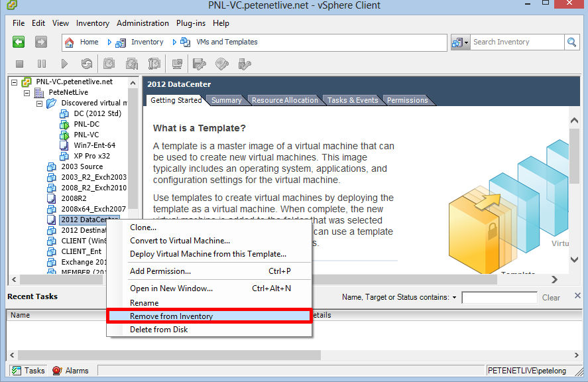Select the 2008x64_Exch2007 tree item
588x382 pixels.
(93, 209)
